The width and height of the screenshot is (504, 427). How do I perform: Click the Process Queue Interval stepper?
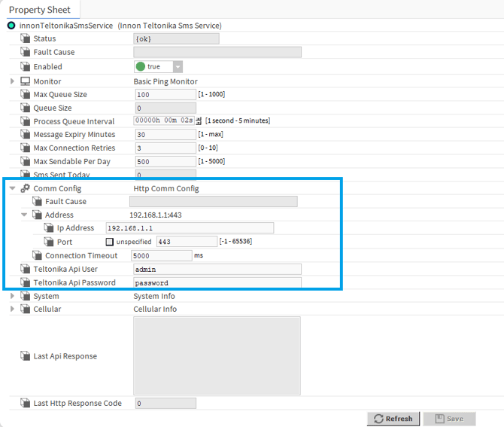click(199, 121)
